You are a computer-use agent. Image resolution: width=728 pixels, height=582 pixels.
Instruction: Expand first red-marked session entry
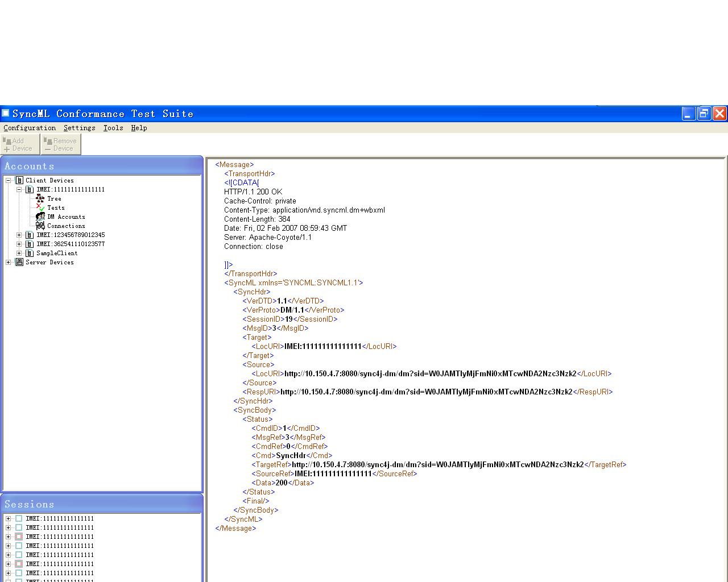coord(8,537)
